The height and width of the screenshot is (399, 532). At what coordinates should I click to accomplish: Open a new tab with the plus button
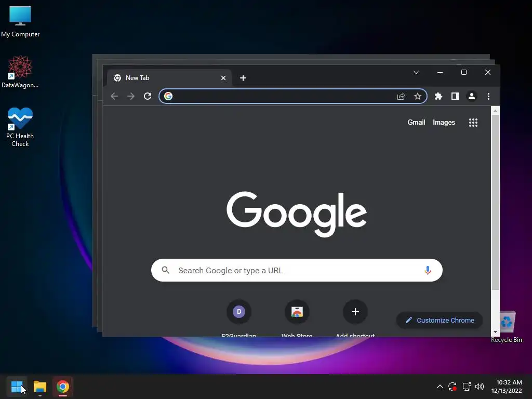pos(243,78)
